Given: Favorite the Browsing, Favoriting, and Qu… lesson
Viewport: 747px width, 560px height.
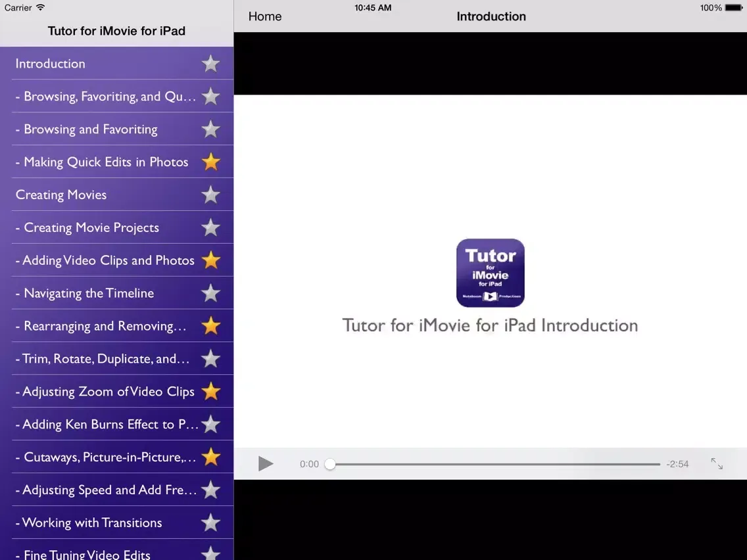Looking at the screenshot, I should point(210,96).
